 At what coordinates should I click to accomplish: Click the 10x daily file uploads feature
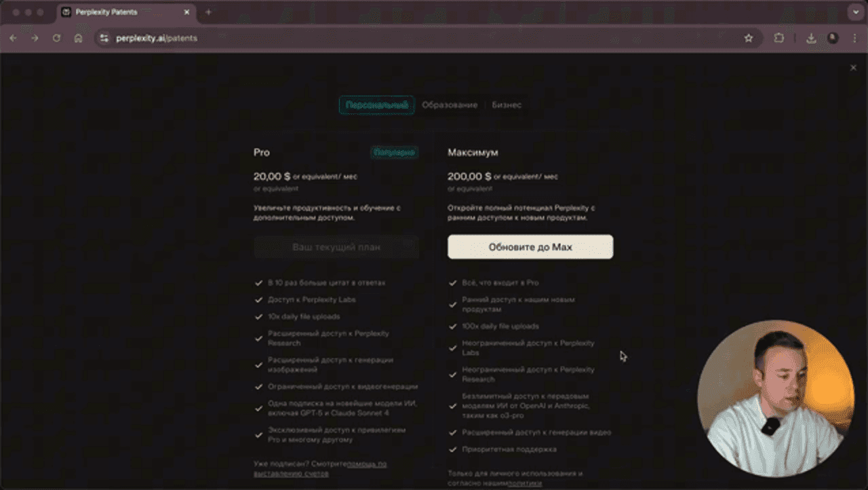point(304,316)
